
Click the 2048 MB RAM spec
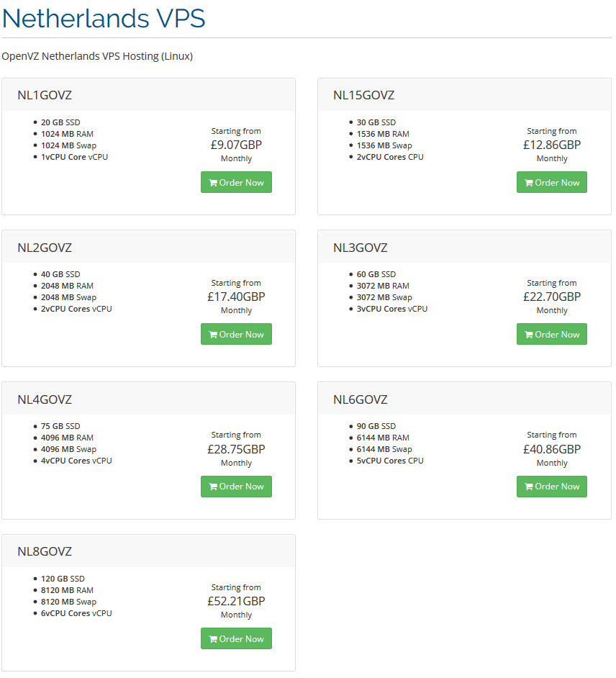click(67, 286)
